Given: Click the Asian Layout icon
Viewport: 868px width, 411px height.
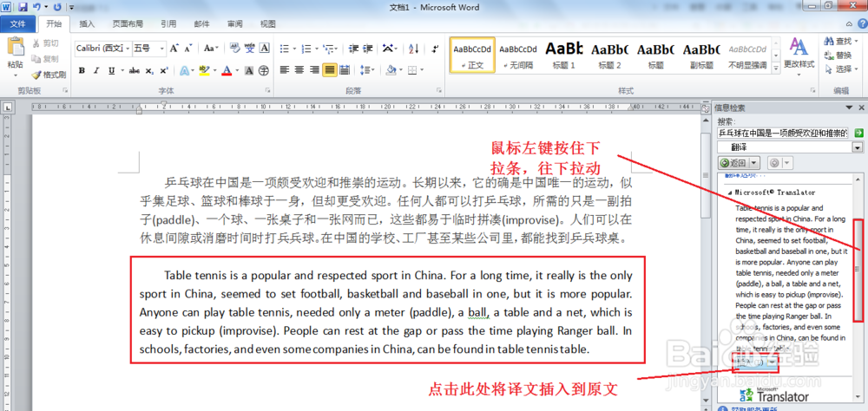Looking at the screenshot, I should pos(387,49).
